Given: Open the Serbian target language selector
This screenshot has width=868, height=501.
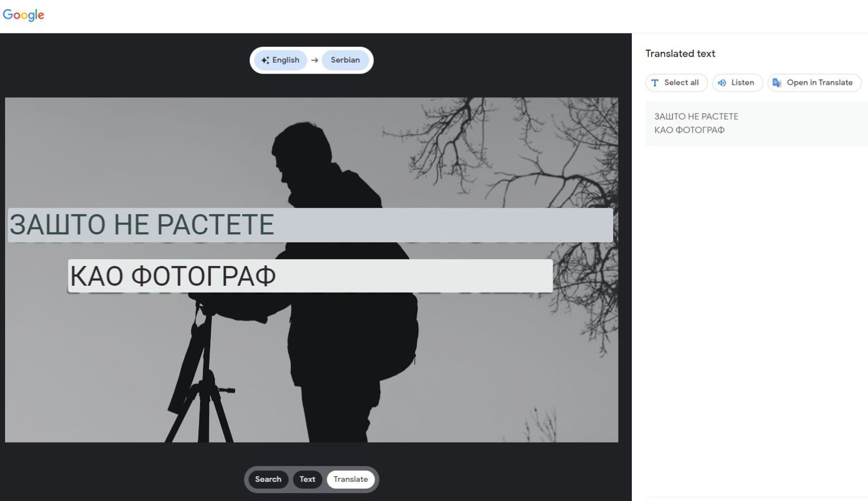Looking at the screenshot, I should click(345, 60).
